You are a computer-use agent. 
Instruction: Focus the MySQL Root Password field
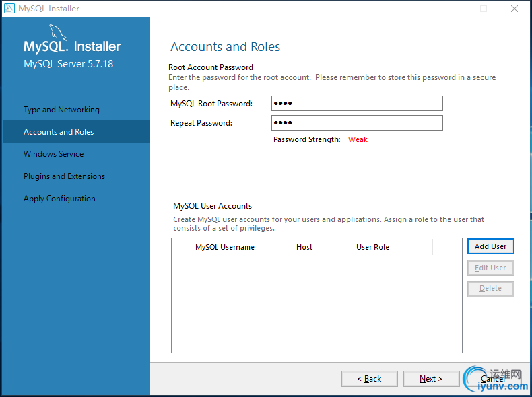357,103
